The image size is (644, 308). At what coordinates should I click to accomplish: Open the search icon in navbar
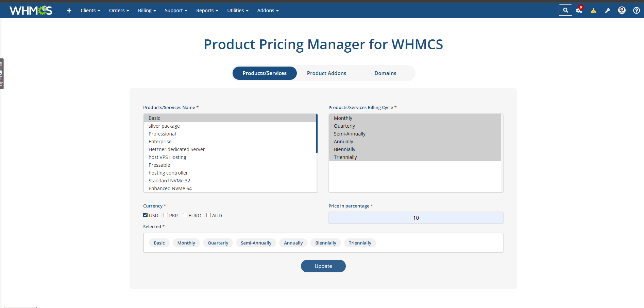(565, 10)
